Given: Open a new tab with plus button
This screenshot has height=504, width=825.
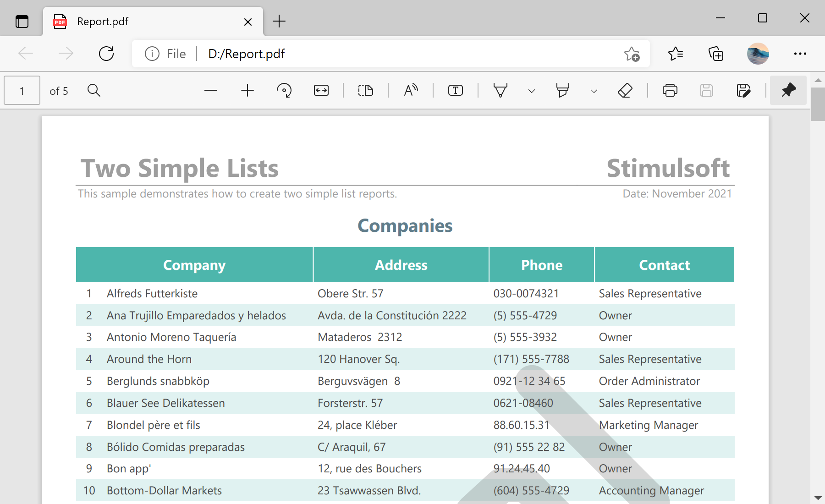Looking at the screenshot, I should (x=279, y=21).
